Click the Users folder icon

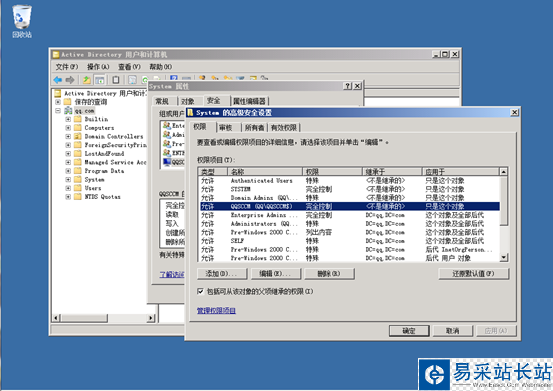[78, 188]
